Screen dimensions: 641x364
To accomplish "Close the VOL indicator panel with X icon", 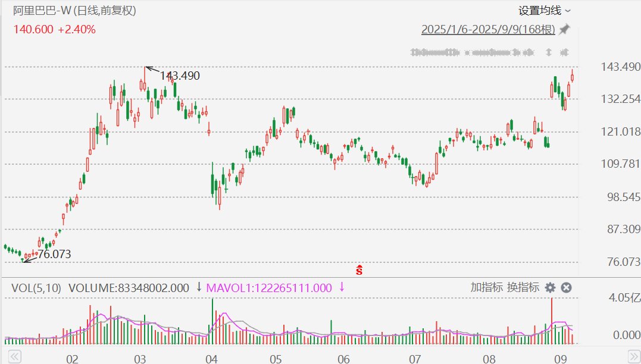I will tap(566, 288).
